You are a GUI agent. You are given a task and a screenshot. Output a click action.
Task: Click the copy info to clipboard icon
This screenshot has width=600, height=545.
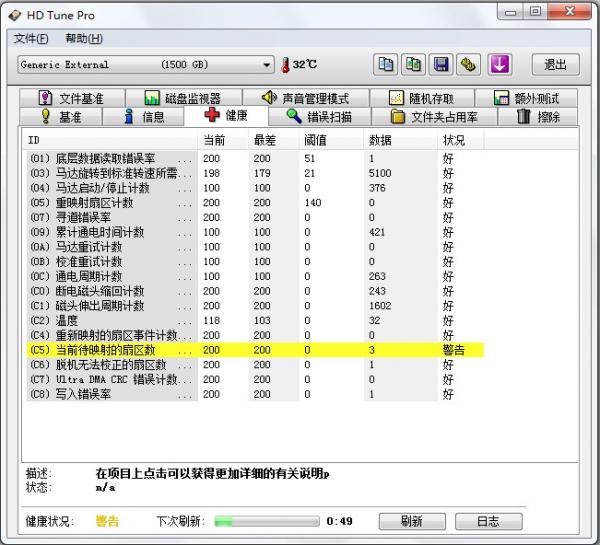click(385, 64)
